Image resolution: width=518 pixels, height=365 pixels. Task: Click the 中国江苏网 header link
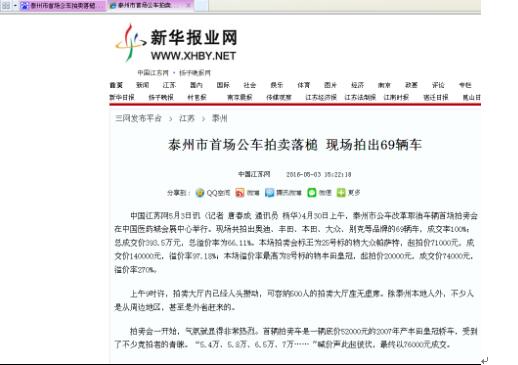point(153,73)
